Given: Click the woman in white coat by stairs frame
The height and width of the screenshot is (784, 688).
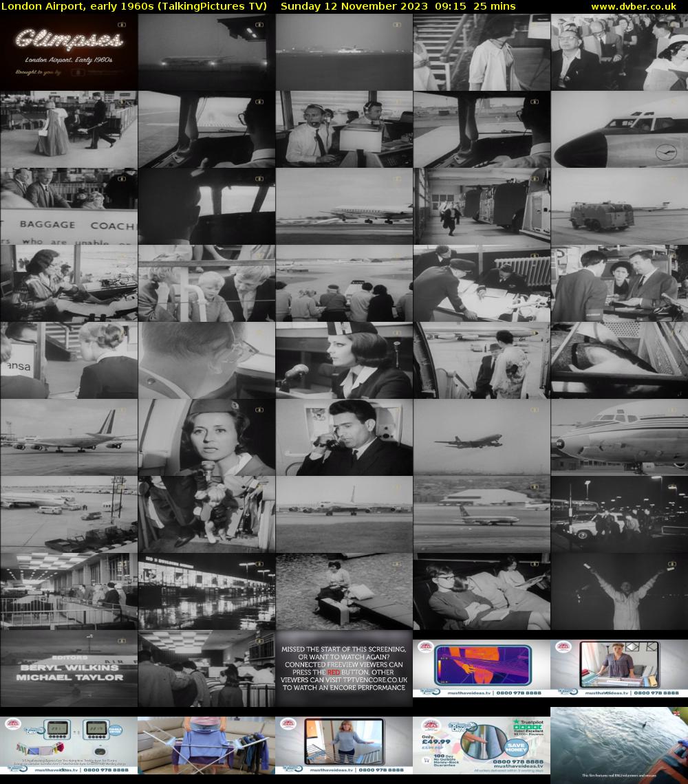Looking at the screenshot, I should [482, 52].
